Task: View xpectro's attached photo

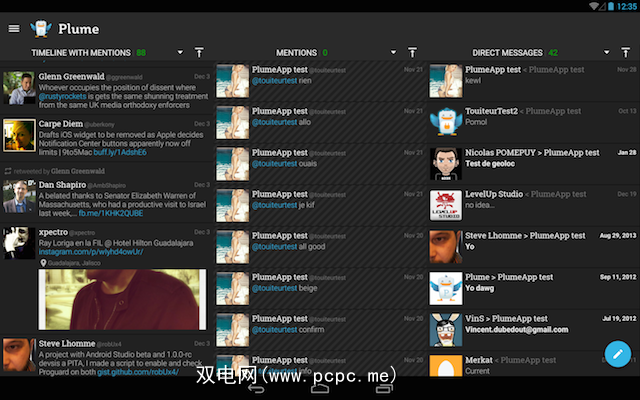Action: pos(122,299)
